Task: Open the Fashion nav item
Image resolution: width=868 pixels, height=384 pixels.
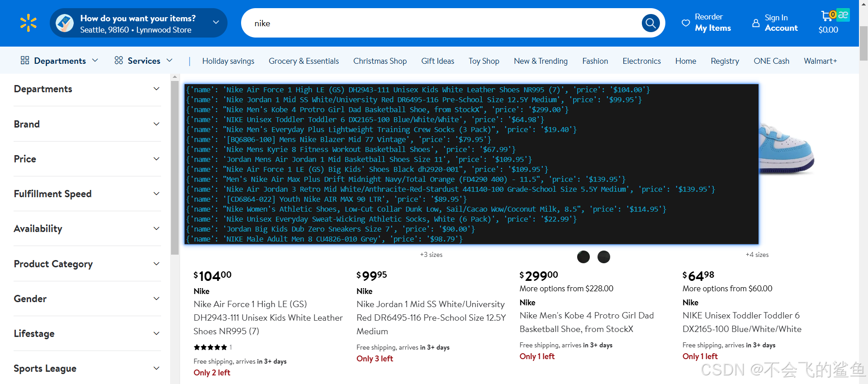Action: coord(595,61)
